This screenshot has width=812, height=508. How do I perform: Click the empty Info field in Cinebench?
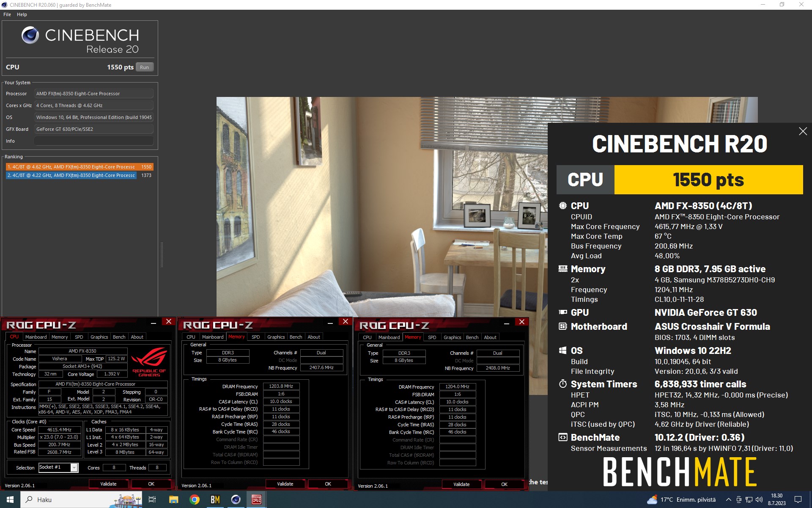click(x=94, y=141)
